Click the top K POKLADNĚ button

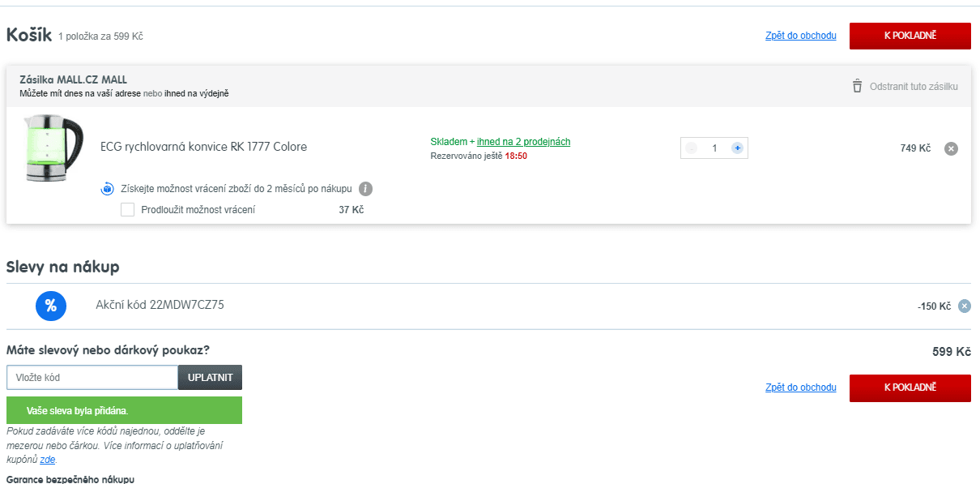coord(910,36)
